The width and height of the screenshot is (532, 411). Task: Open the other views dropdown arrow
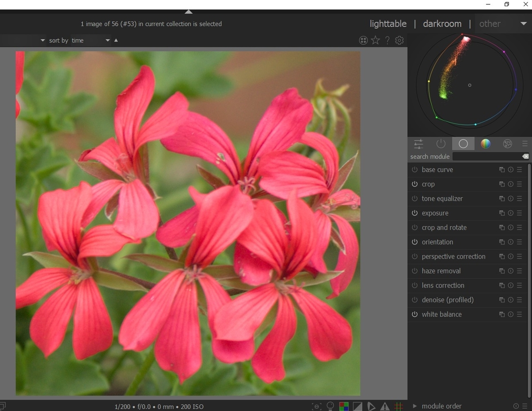click(524, 24)
